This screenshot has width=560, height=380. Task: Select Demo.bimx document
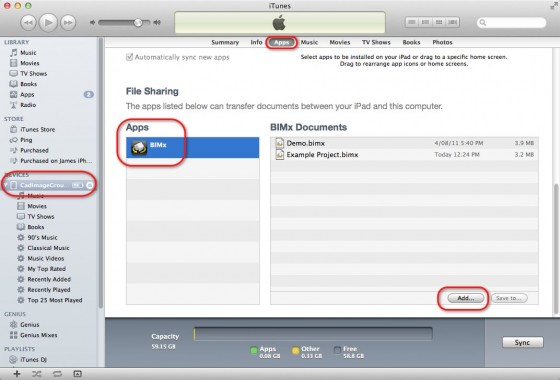(404, 143)
